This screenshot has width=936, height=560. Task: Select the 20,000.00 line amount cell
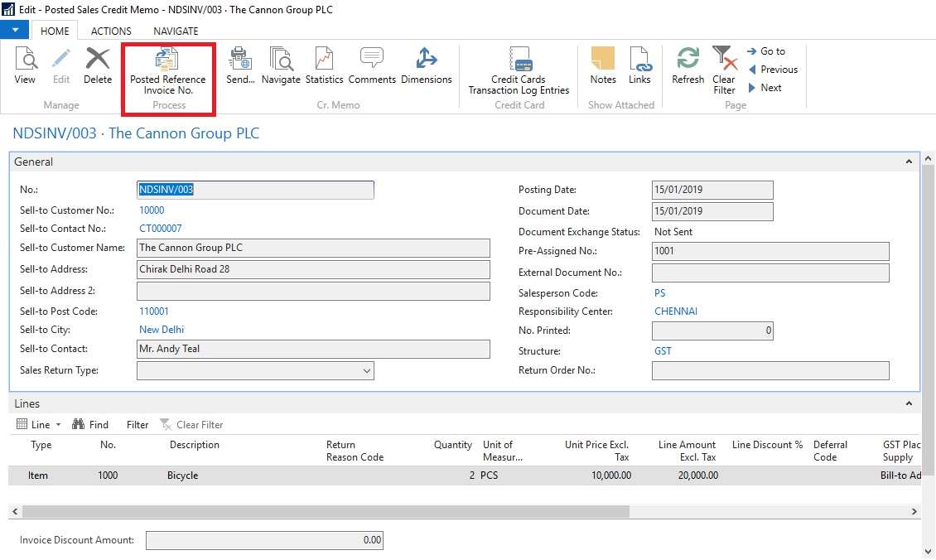697,476
